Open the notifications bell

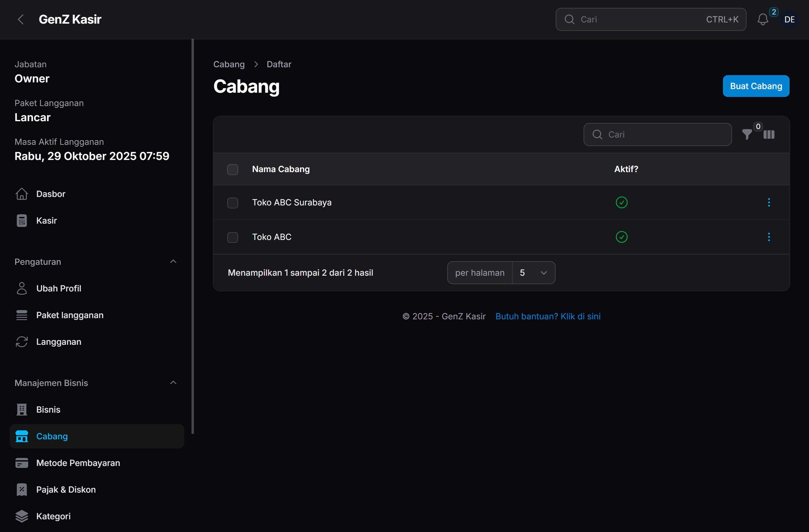point(762,19)
